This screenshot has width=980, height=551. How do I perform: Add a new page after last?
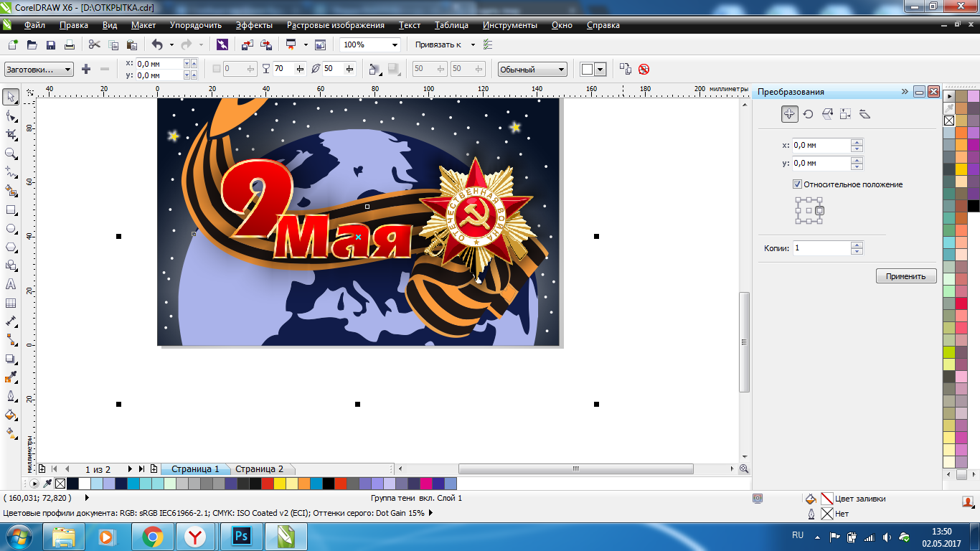(x=154, y=469)
